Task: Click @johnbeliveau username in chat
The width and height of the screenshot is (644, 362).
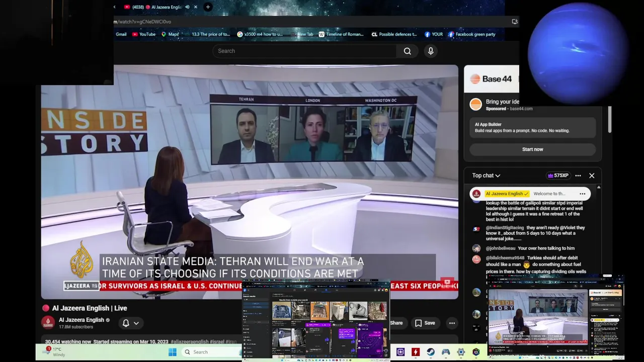Action: (x=501, y=248)
